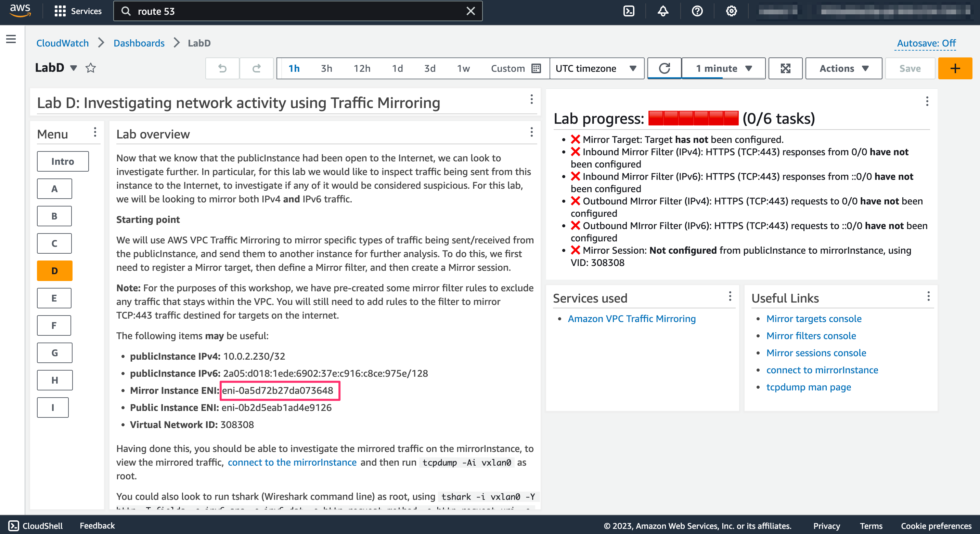Open the help question mark menu

tap(697, 11)
